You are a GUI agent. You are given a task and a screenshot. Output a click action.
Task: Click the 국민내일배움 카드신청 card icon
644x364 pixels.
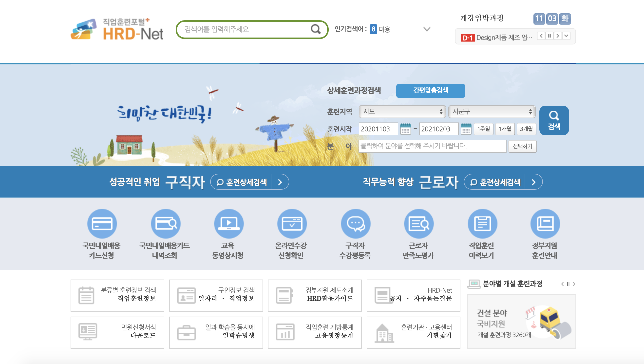102,223
